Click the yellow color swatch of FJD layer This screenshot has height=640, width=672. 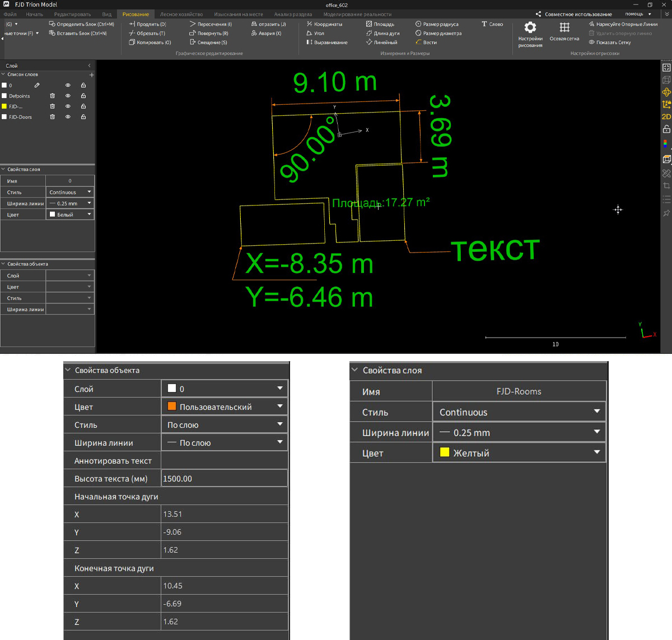click(4, 106)
